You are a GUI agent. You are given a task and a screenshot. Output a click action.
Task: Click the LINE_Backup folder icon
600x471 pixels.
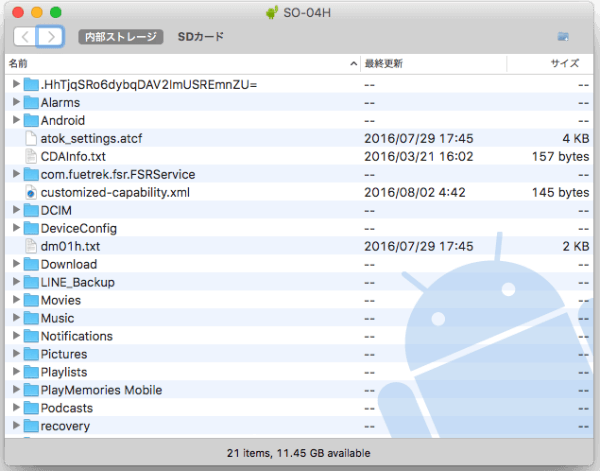[31, 282]
